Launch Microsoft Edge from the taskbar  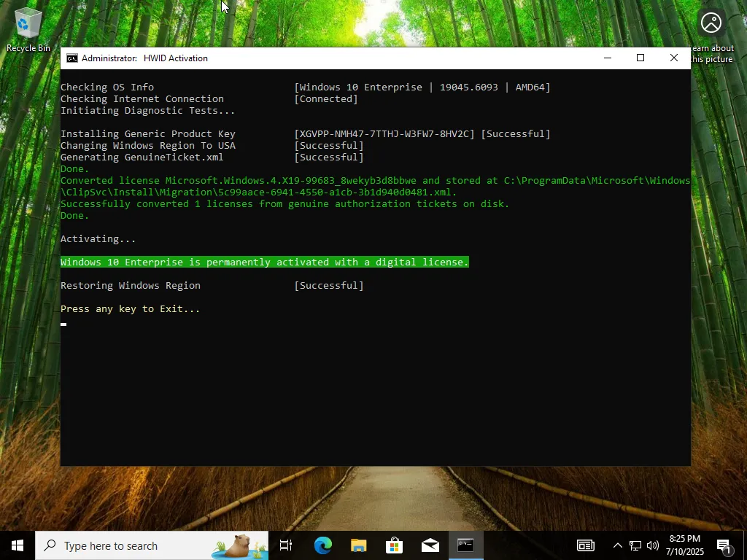(x=322, y=545)
